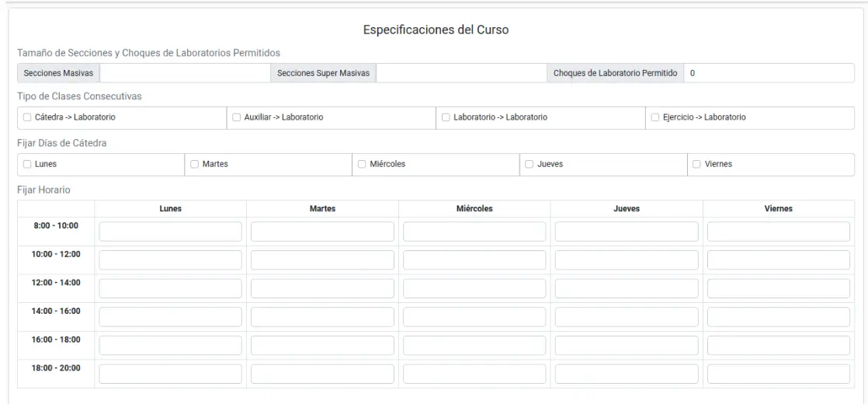The height and width of the screenshot is (411, 868).
Task: Select the Jueves cátedra day checkbox
Action: (529, 165)
